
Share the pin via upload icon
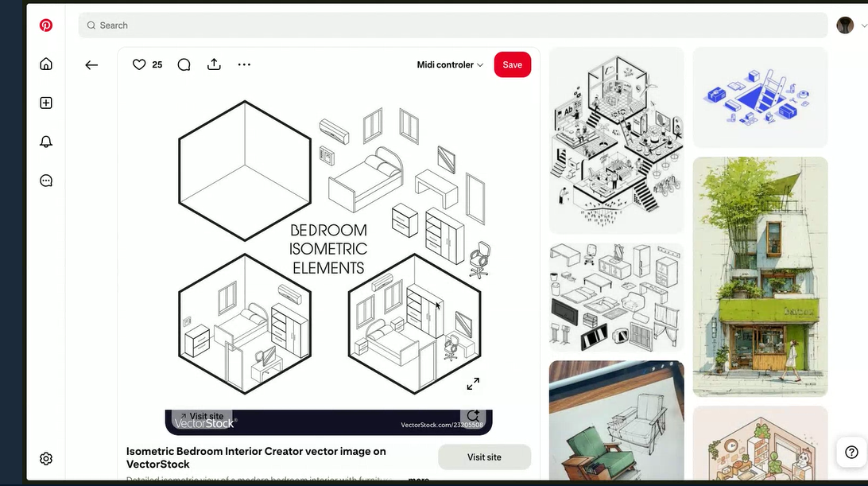tap(215, 64)
